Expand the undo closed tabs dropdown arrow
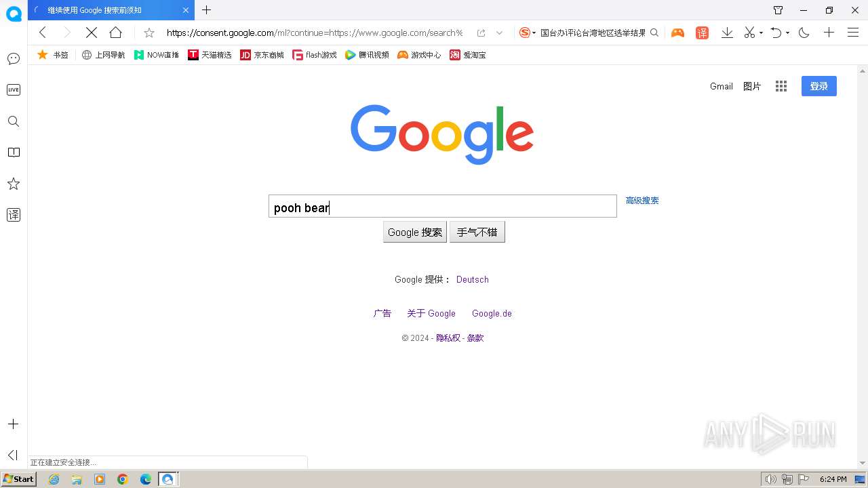Screen dimensions: 868x488 (787, 33)
